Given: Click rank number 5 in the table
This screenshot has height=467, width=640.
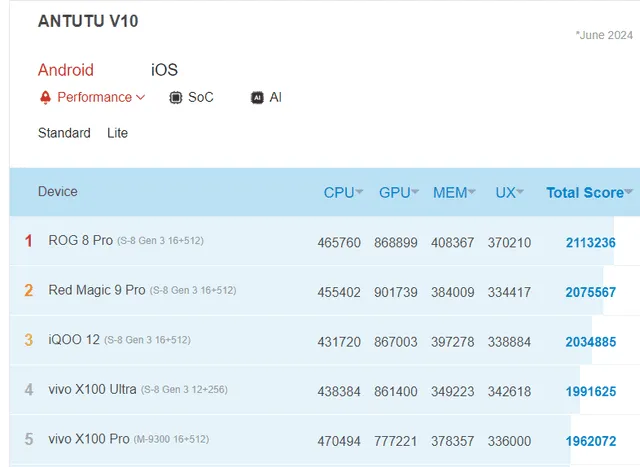Looking at the screenshot, I should 29,439.
